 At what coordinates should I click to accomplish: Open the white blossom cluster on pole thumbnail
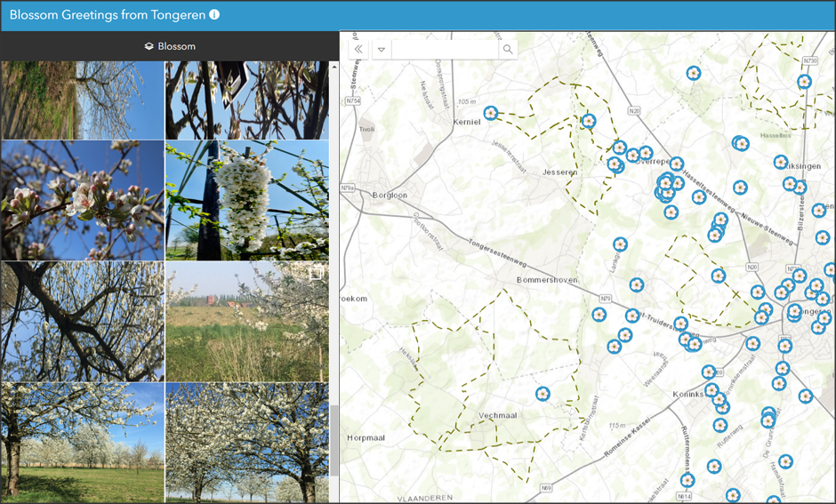247,200
